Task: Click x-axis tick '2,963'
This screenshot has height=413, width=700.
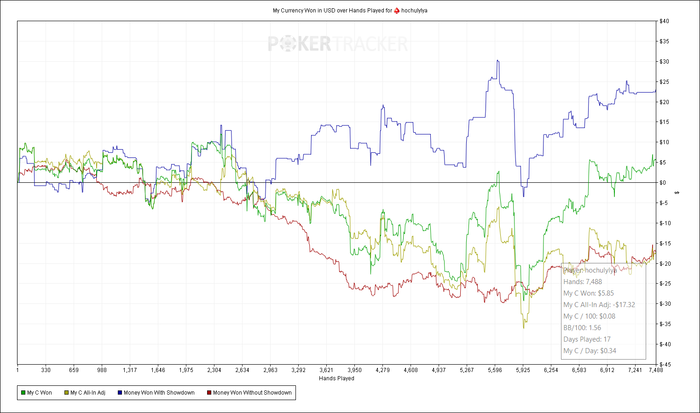Action: pyautogui.click(x=270, y=370)
